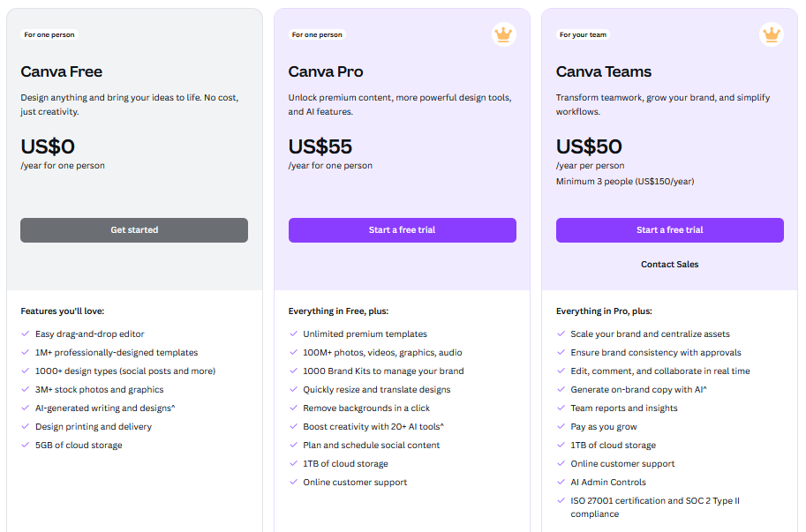This screenshot has height=532, width=806.
Task: Click the For your team label
Action: pyautogui.click(x=583, y=35)
